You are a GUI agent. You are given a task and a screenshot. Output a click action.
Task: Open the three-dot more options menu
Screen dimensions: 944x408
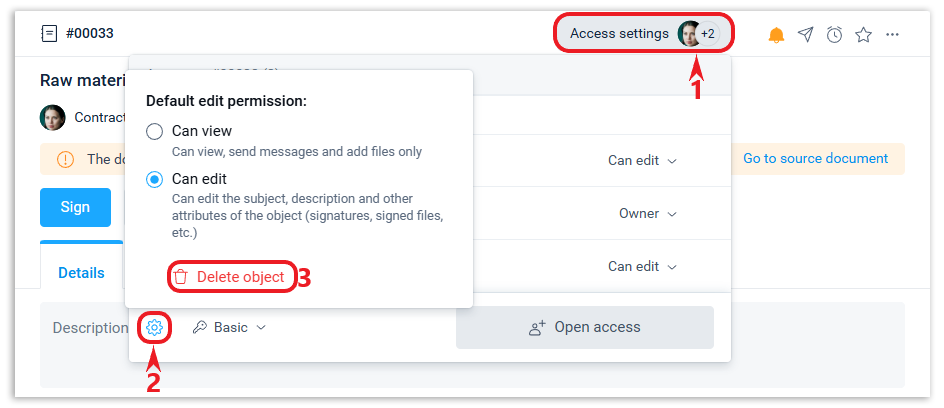click(x=893, y=35)
